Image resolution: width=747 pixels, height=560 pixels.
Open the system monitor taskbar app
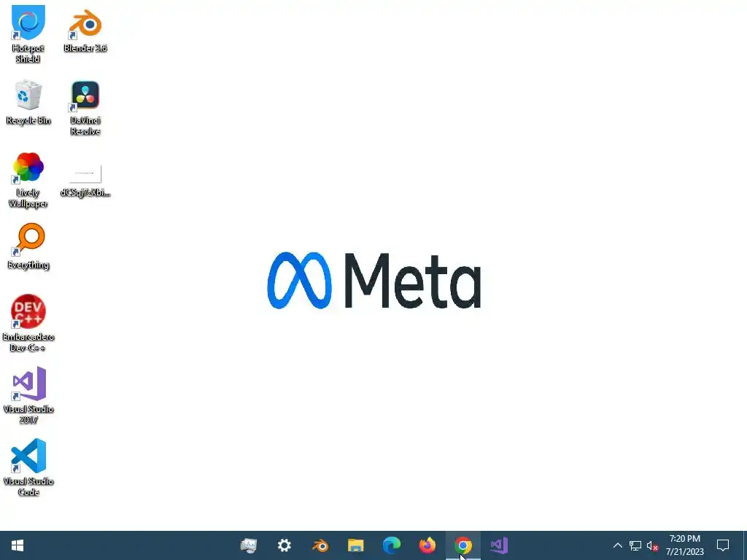(249, 545)
